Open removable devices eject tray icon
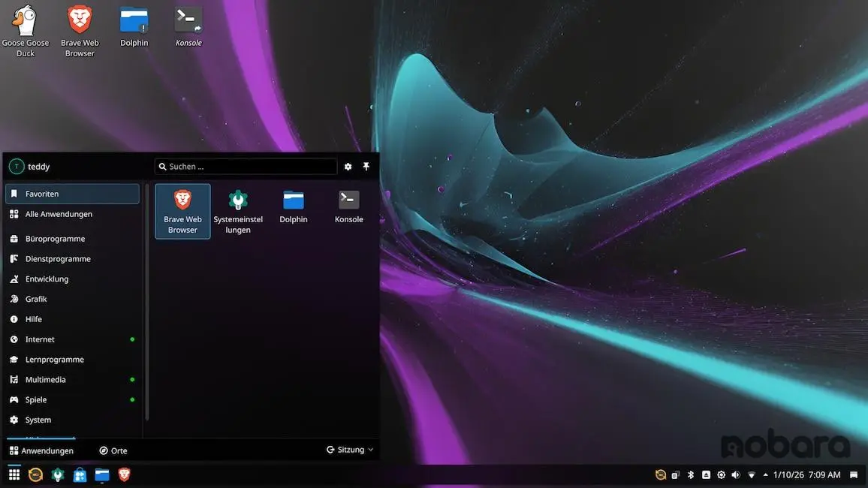Screen dimensions: 868x488 pyautogui.click(x=706, y=474)
